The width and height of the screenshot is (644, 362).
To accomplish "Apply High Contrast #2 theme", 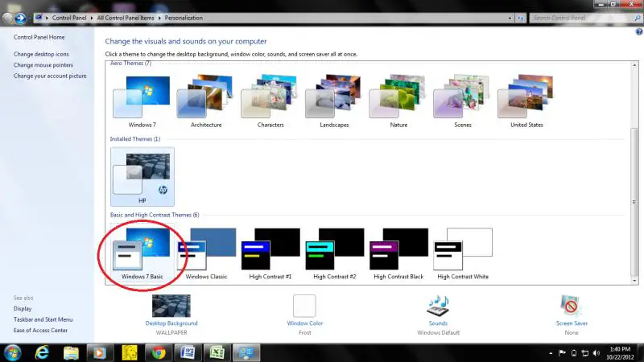I will 334,253.
